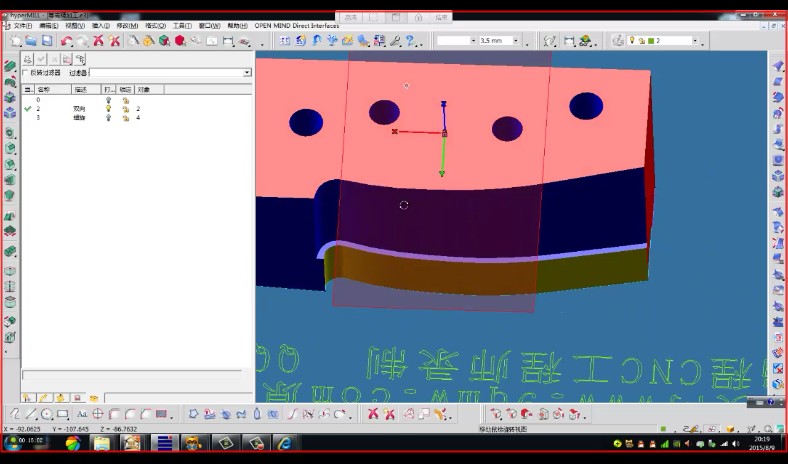Click the red hexagon solid icon
This screenshot has height=464, width=788.
[180, 41]
